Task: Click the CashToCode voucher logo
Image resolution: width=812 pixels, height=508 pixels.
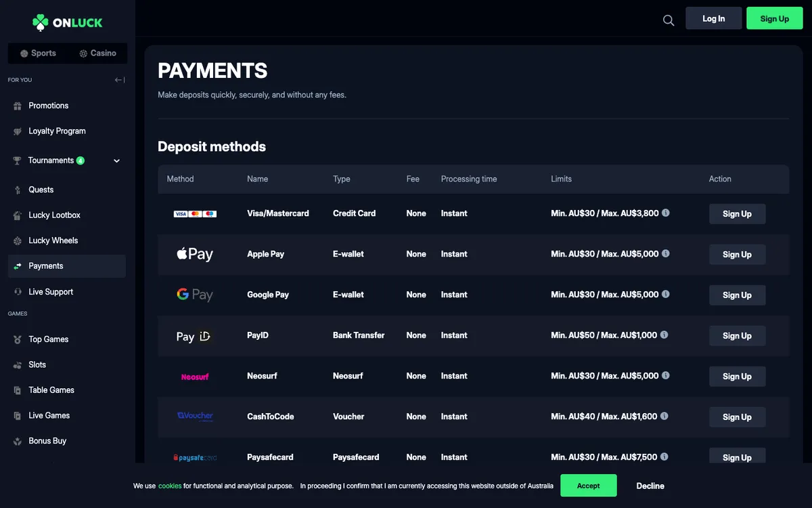Action: pyautogui.click(x=195, y=417)
